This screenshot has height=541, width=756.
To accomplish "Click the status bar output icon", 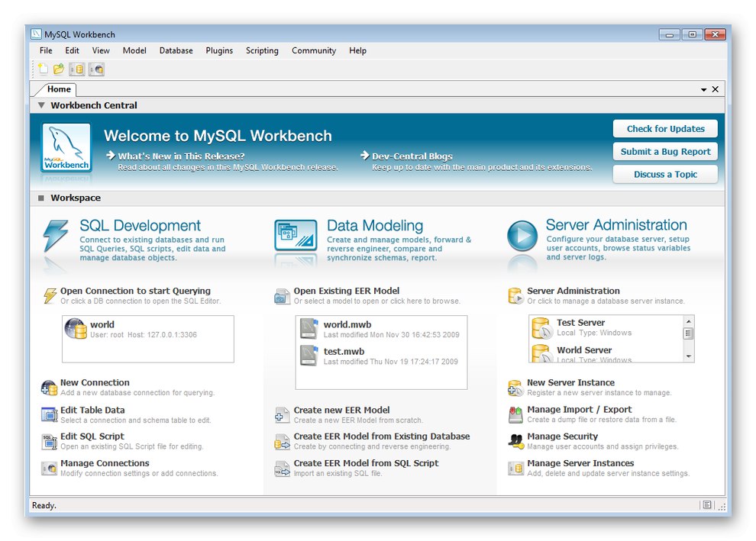I will click(707, 505).
